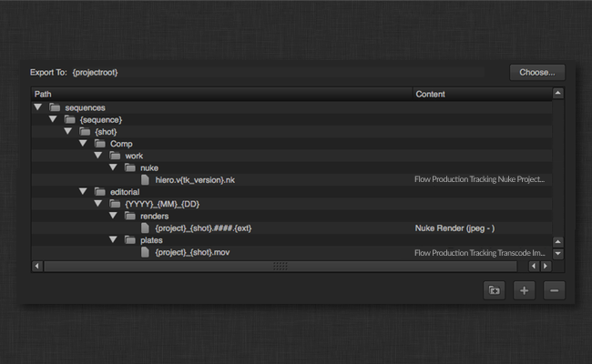592x364 pixels.
Task: Click the {project}_{shot}.mov file icon
Action: coord(145,252)
